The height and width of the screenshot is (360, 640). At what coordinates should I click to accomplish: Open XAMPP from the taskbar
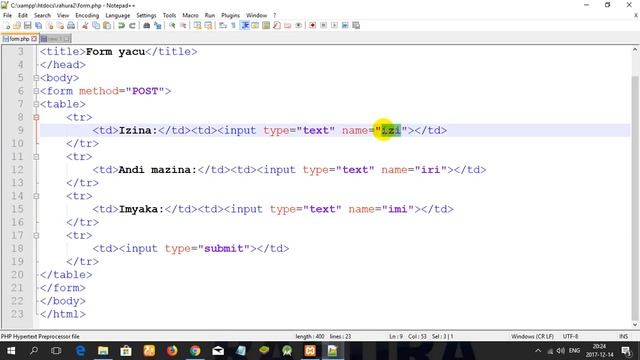310,351
